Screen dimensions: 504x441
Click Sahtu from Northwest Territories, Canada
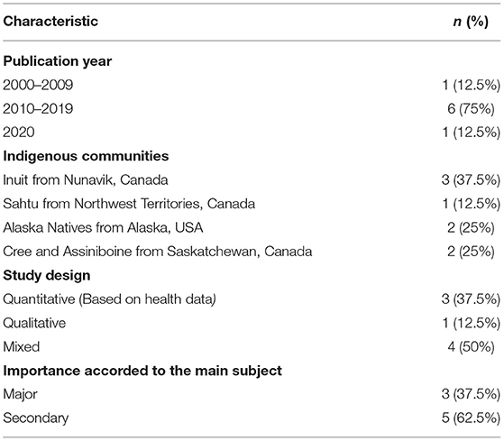click(x=129, y=204)
